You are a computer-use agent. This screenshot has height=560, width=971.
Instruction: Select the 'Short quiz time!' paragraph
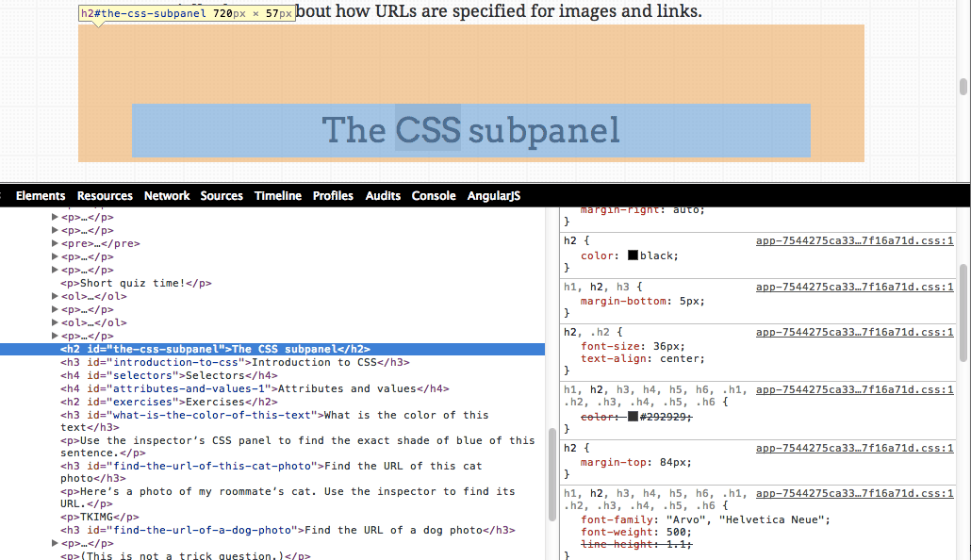pyautogui.click(x=136, y=283)
